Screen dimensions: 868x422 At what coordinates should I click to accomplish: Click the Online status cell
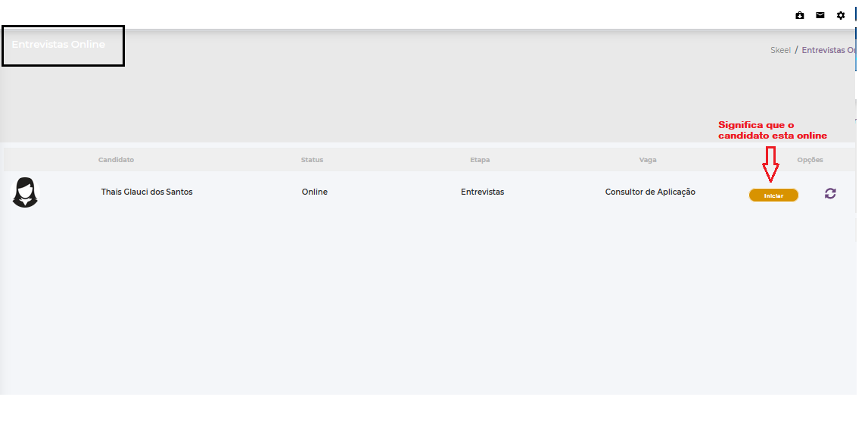coord(314,192)
